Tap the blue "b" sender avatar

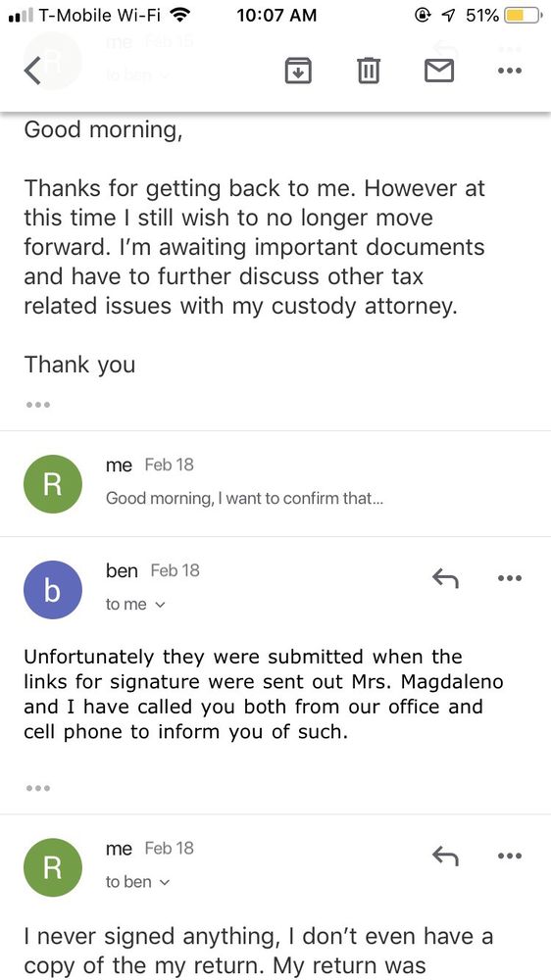coord(53,590)
